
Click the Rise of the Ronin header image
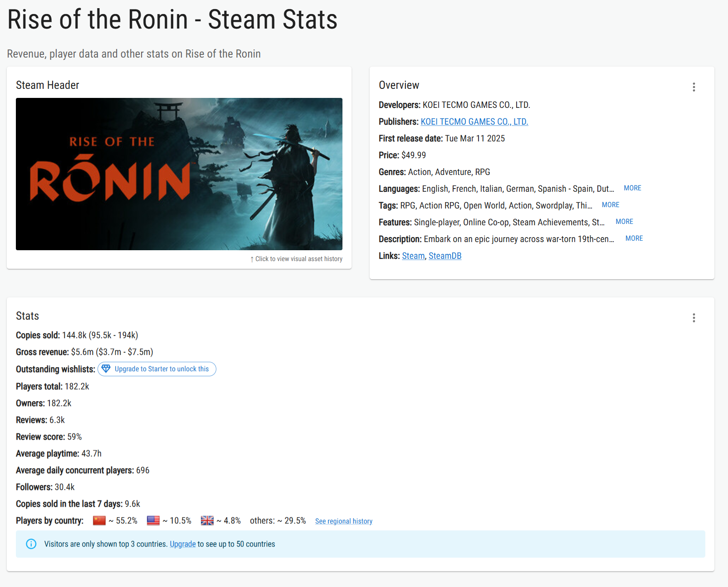coord(179,174)
